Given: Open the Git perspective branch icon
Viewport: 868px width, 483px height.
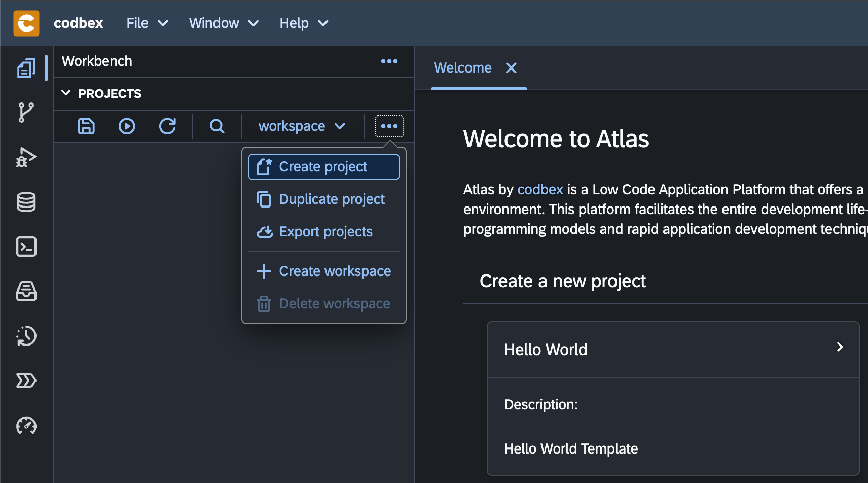Looking at the screenshot, I should click(x=26, y=113).
